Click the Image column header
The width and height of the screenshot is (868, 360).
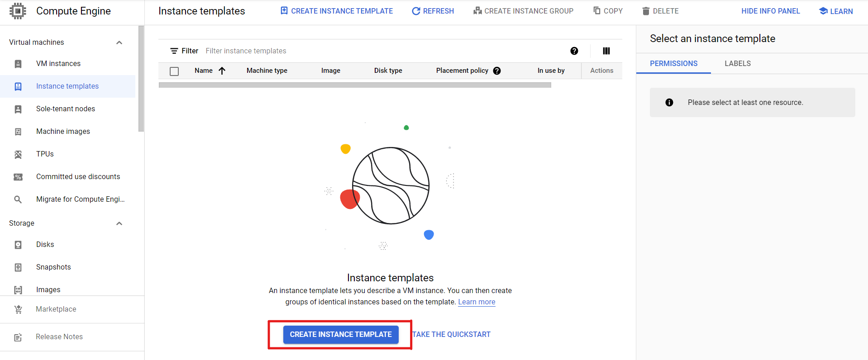(x=331, y=71)
